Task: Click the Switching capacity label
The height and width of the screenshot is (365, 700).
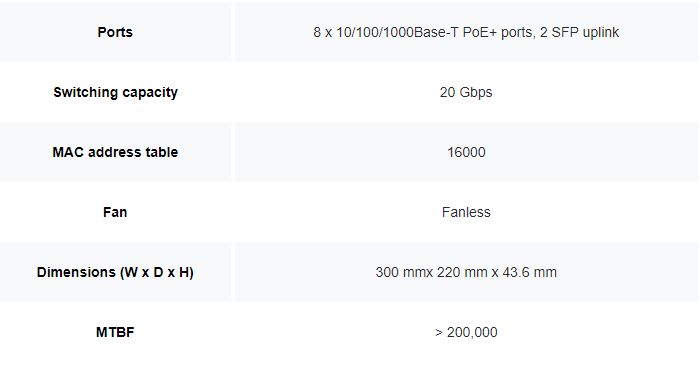Action: coord(115,92)
